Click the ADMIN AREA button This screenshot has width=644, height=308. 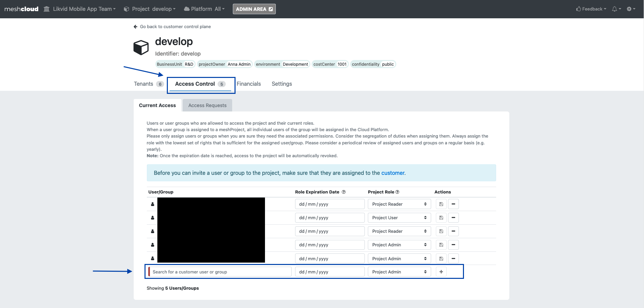254,9
